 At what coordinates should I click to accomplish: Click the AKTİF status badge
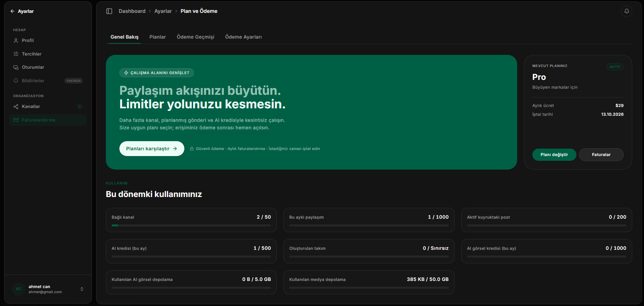[615, 67]
